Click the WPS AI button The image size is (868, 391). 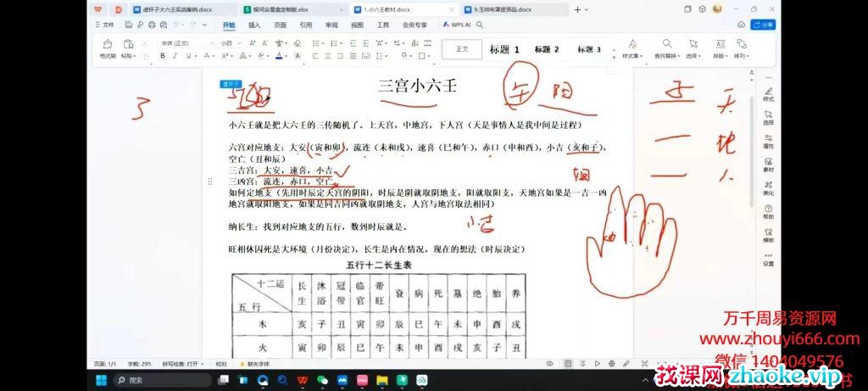point(456,25)
